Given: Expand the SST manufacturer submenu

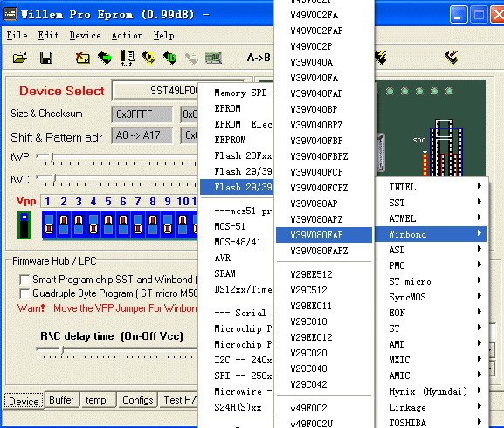Looking at the screenshot, I should 432,203.
